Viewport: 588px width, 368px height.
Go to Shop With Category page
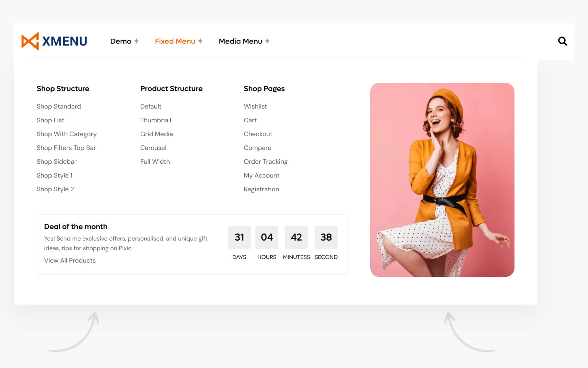66,134
